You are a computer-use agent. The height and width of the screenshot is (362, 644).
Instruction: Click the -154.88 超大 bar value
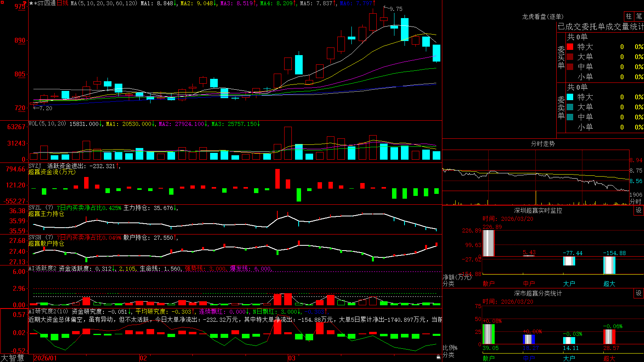614,253
